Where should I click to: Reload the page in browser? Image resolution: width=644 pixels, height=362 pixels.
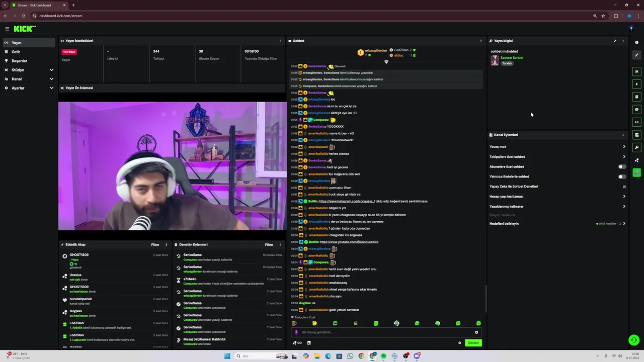coord(23,16)
